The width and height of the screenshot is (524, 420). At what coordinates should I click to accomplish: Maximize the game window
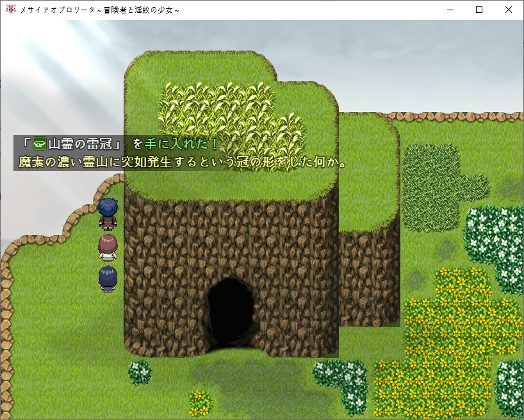[479, 10]
